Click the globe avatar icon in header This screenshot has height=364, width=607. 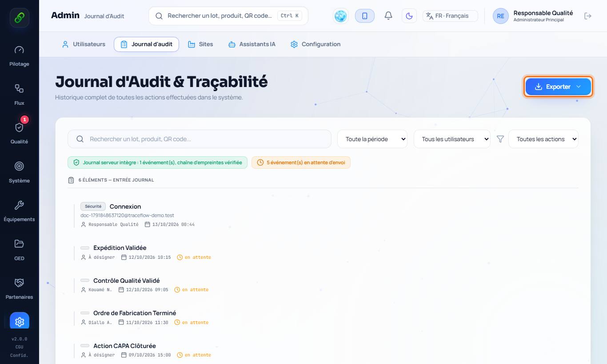click(341, 16)
